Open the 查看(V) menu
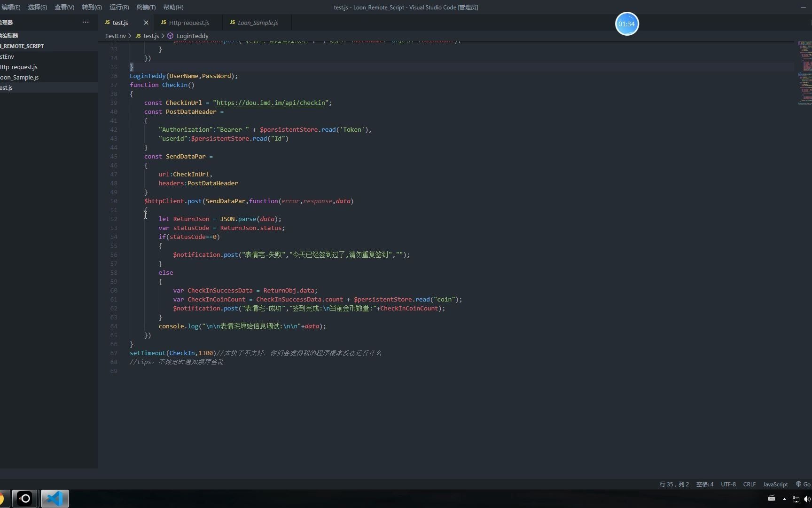Viewport: 812px width, 508px height. 64,7
